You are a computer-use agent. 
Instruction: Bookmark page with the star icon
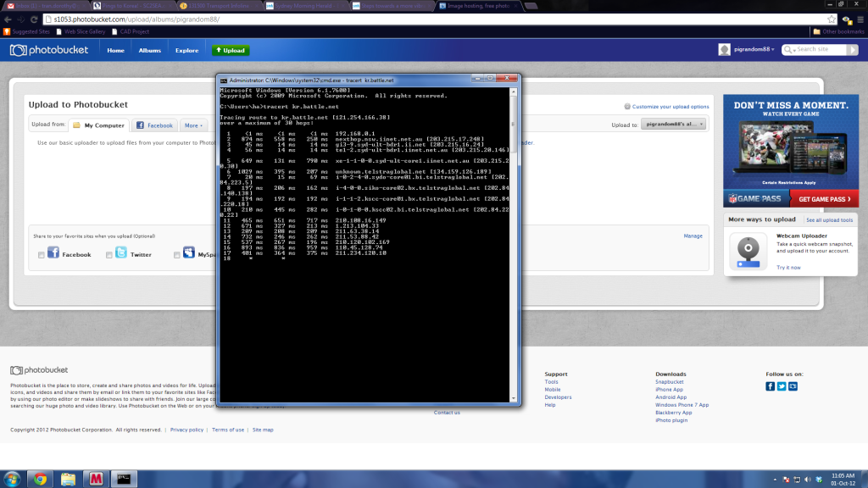(x=832, y=18)
